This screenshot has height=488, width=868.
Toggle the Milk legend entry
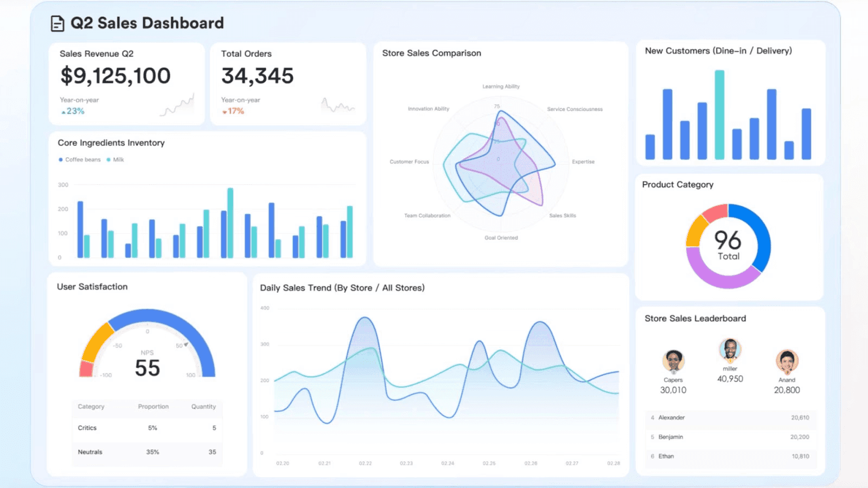(113, 159)
